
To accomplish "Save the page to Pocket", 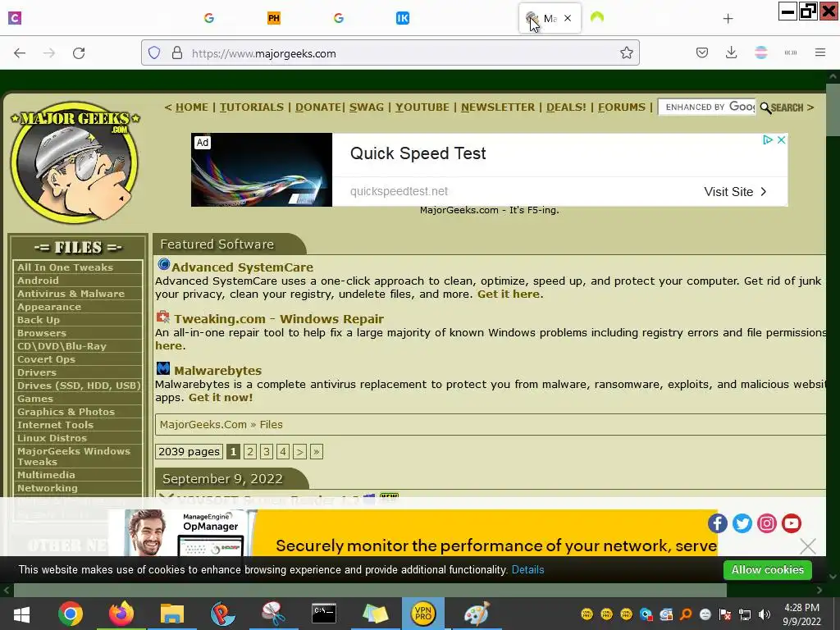I will (702, 52).
